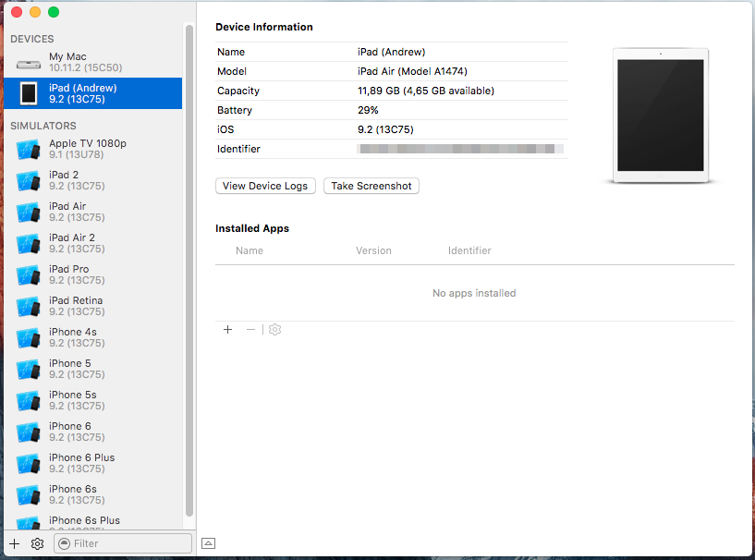
Task: Click the iPad icon next to iPad (Andrew)
Action: tap(29, 93)
